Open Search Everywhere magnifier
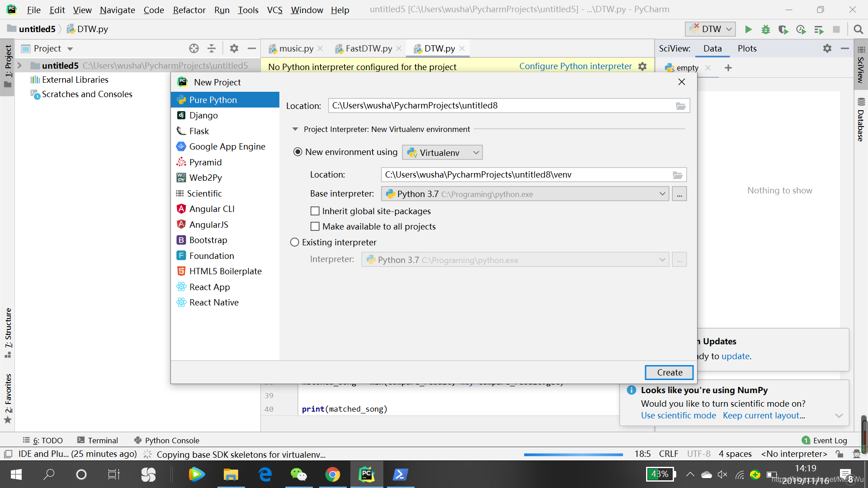 (858, 29)
